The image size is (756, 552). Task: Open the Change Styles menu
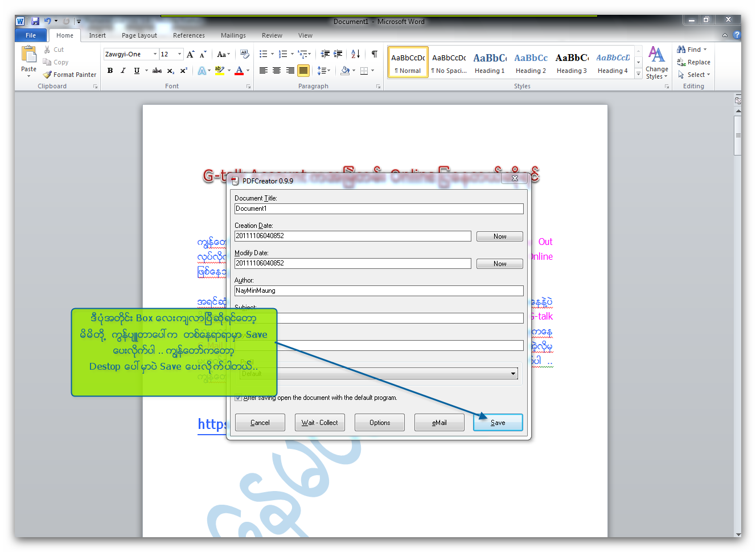[x=657, y=63]
